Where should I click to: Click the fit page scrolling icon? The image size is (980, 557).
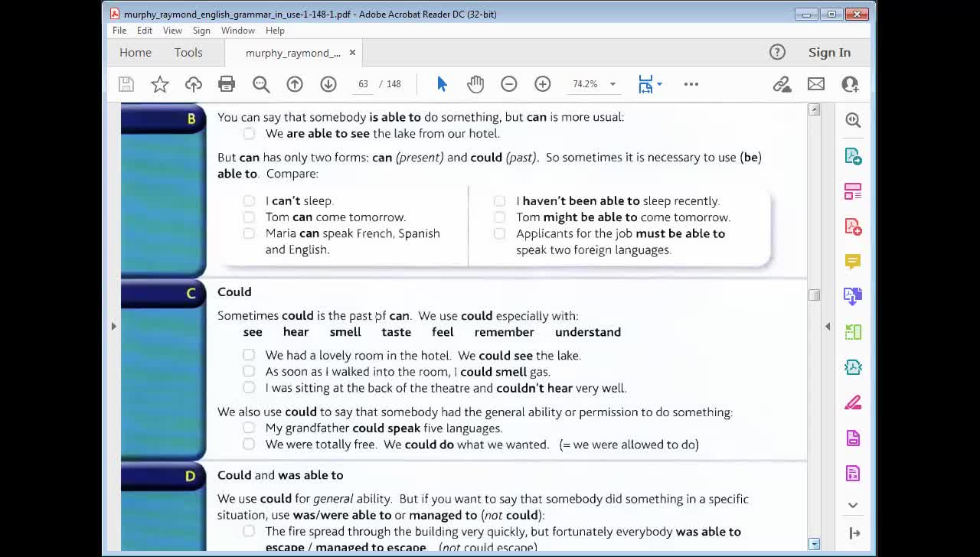click(x=645, y=84)
